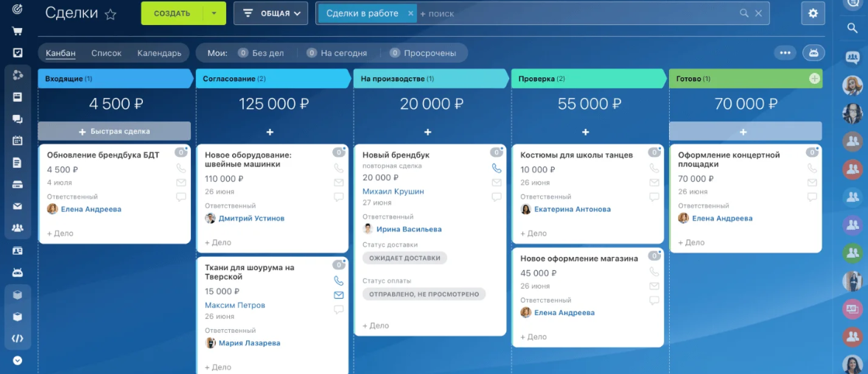The height and width of the screenshot is (374, 868).
Task: Open the calendar icon in the left sidebar
Action: pyautogui.click(x=18, y=141)
